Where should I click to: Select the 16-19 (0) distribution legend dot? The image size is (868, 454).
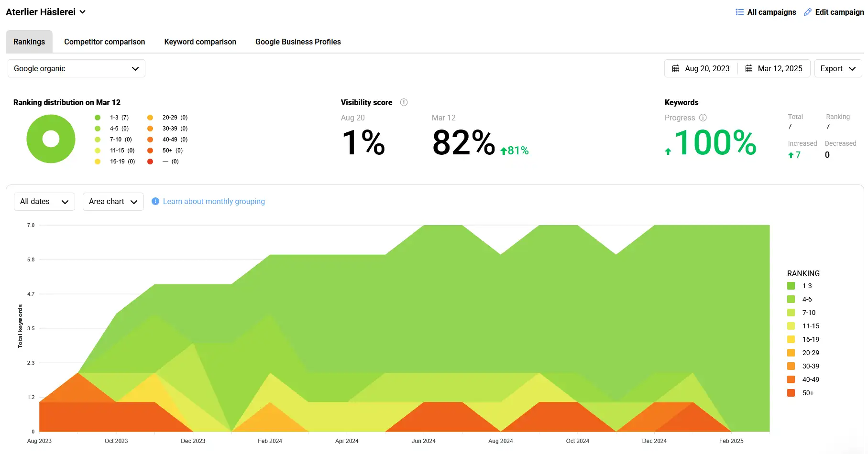(98, 162)
